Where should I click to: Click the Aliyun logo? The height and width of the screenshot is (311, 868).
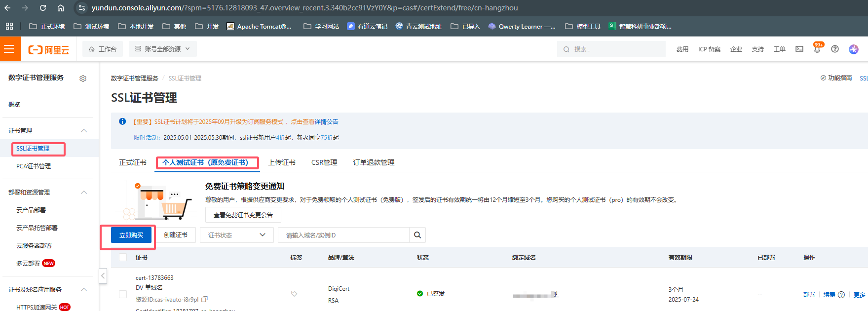point(49,50)
